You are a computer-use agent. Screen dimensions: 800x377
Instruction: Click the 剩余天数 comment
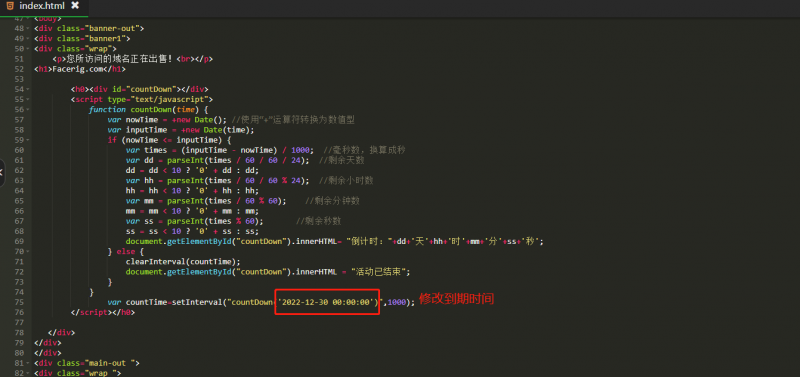pyautogui.click(x=342, y=160)
